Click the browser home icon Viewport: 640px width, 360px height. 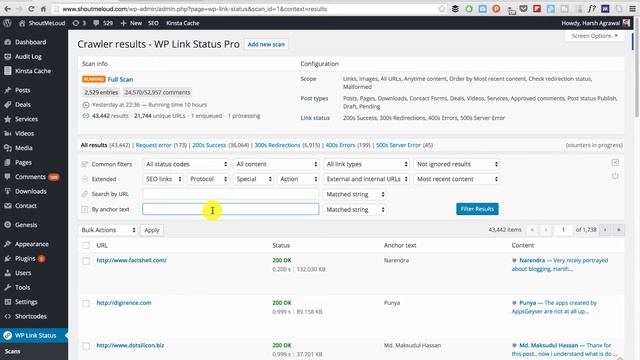tap(43, 9)
